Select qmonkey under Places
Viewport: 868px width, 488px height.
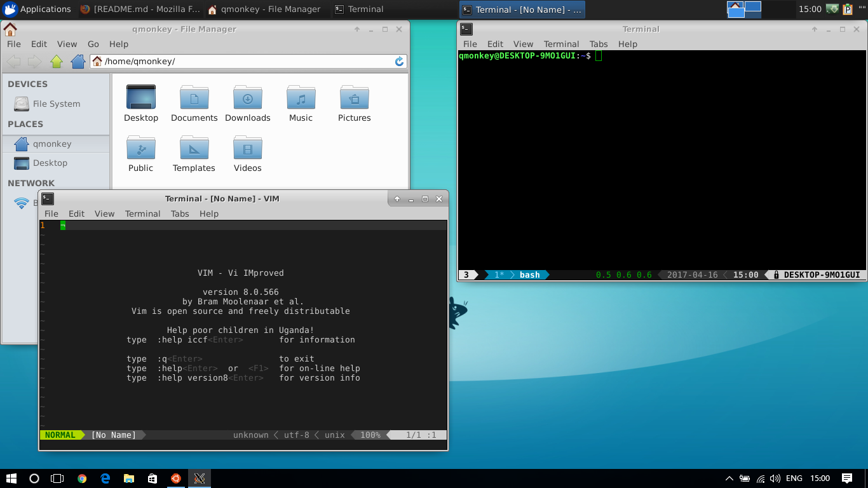[56, 144]
